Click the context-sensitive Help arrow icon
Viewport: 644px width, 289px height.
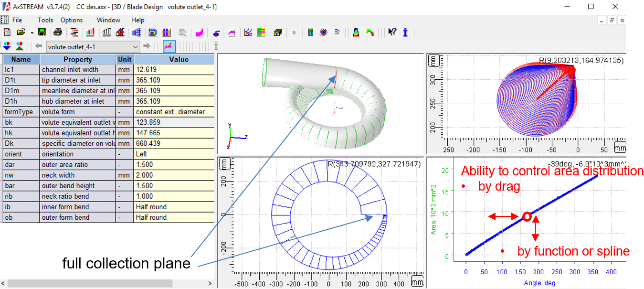click(x=391, y=32)
